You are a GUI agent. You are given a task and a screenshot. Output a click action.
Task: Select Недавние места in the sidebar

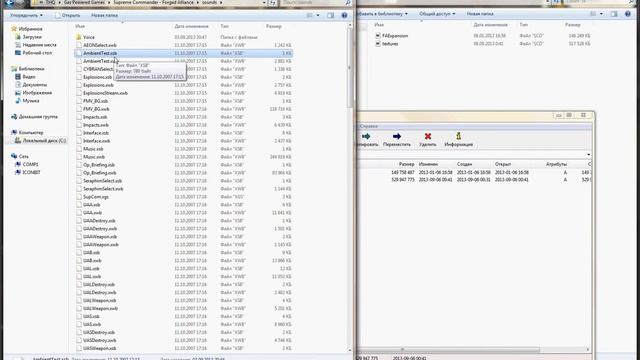coord(39,45)
